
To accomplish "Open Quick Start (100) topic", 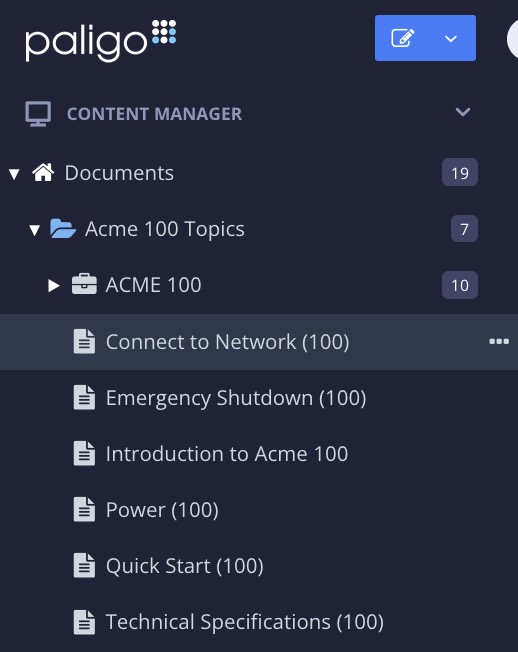I will point(185,566).
